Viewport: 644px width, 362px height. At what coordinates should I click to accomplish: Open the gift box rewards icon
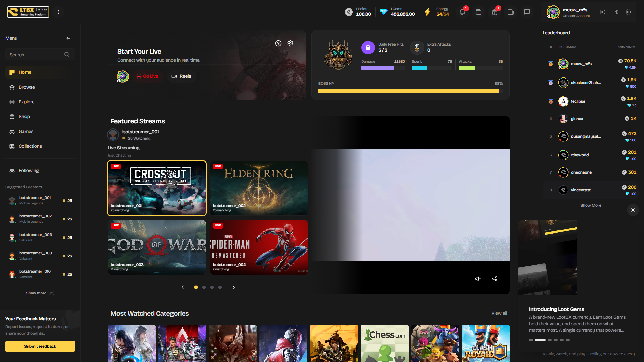[495, 12]
